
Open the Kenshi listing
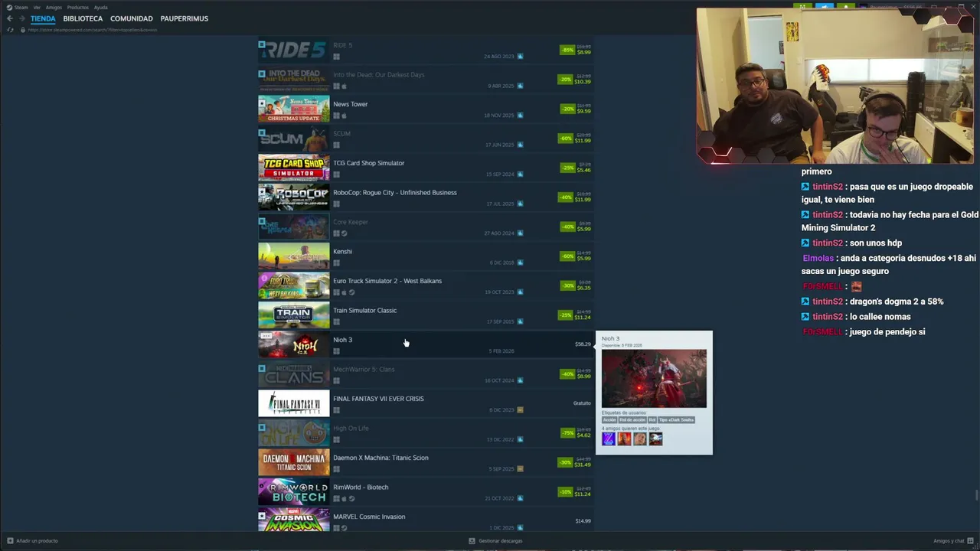click(x=426, y=256)
